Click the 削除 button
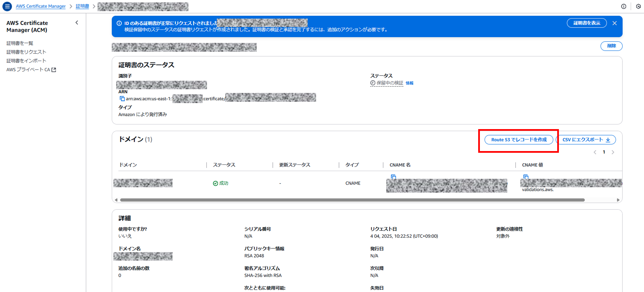This screenshot has width=644, height=292. tap(612, 46)
